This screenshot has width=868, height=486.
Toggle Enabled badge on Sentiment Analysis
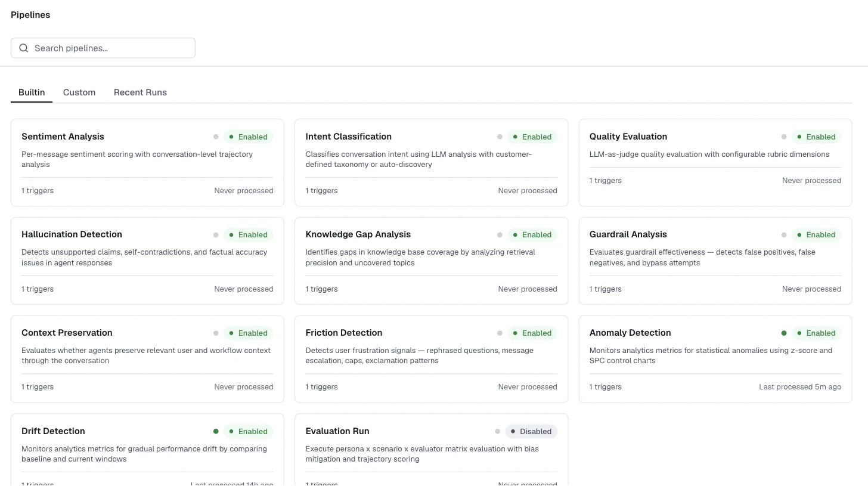coord(249,137)
